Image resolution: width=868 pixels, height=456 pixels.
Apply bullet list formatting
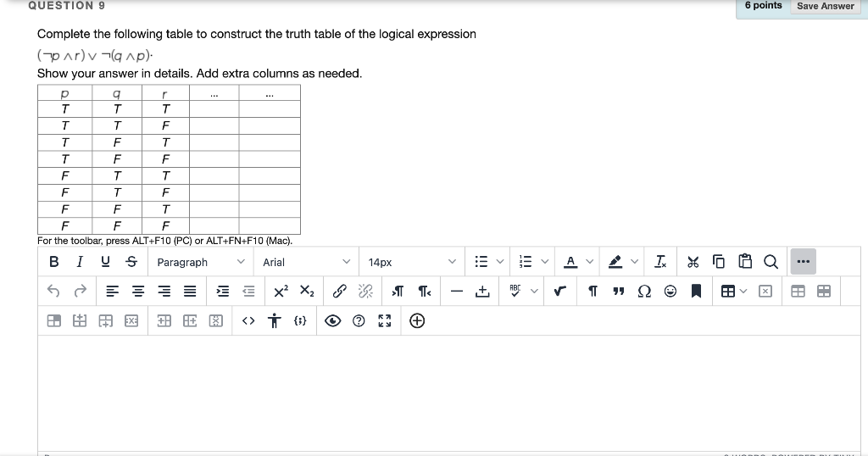(481, 262)
